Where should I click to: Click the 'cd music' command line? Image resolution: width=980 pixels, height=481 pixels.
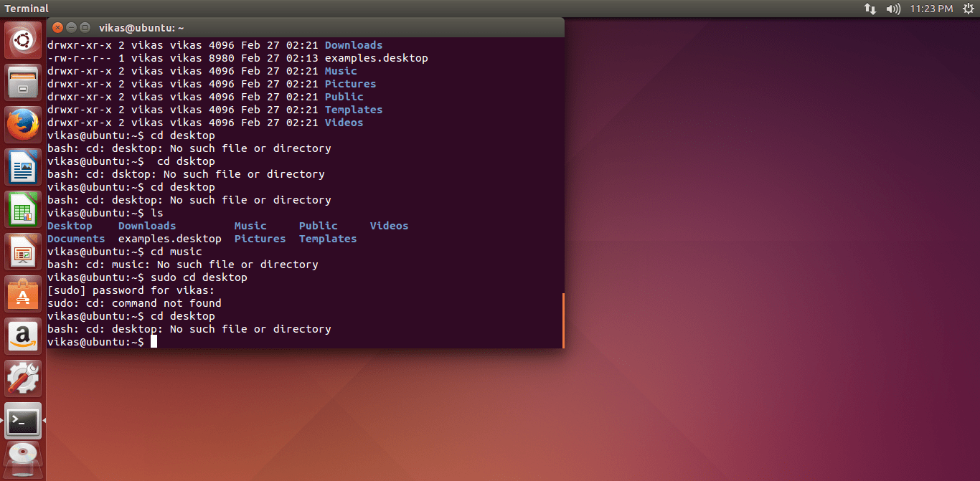tap(125, 252)
